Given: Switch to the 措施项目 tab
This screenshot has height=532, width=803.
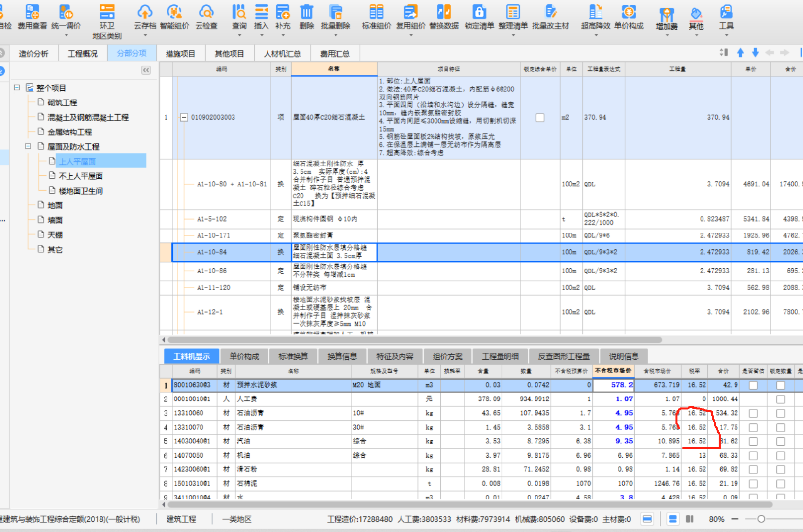Looking at the screenshot, I should (x=180, y=54).
